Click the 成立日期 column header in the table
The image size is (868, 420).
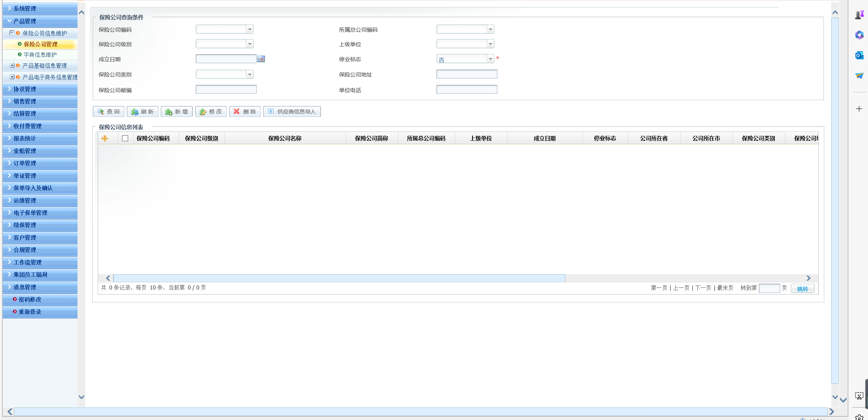545,138
